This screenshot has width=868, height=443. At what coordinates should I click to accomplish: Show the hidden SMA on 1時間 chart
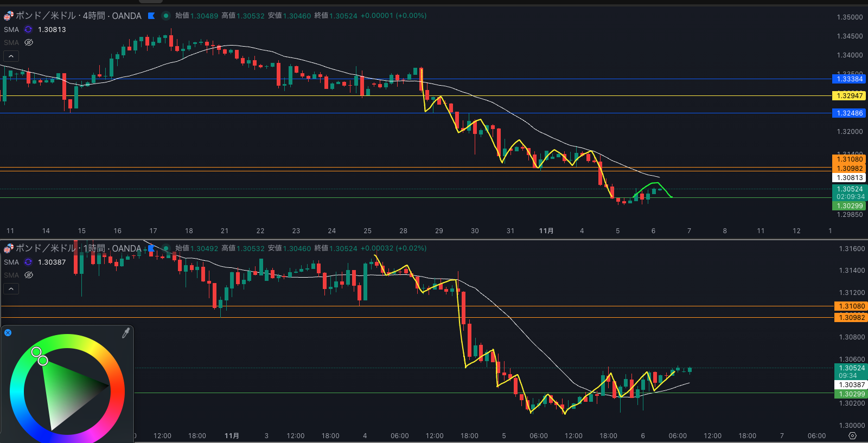point(29,275)
